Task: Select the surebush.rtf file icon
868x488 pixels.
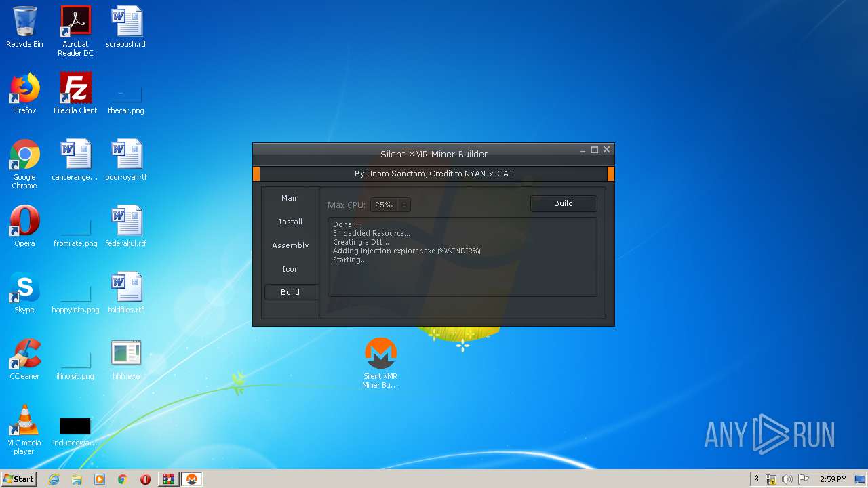Action: [x=126, y=28]
